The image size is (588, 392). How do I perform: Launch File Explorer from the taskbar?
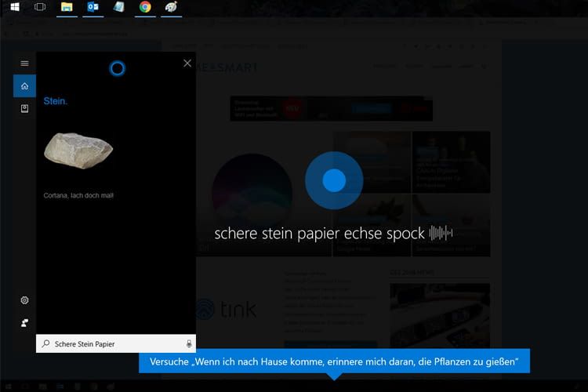tap(67, 7)
